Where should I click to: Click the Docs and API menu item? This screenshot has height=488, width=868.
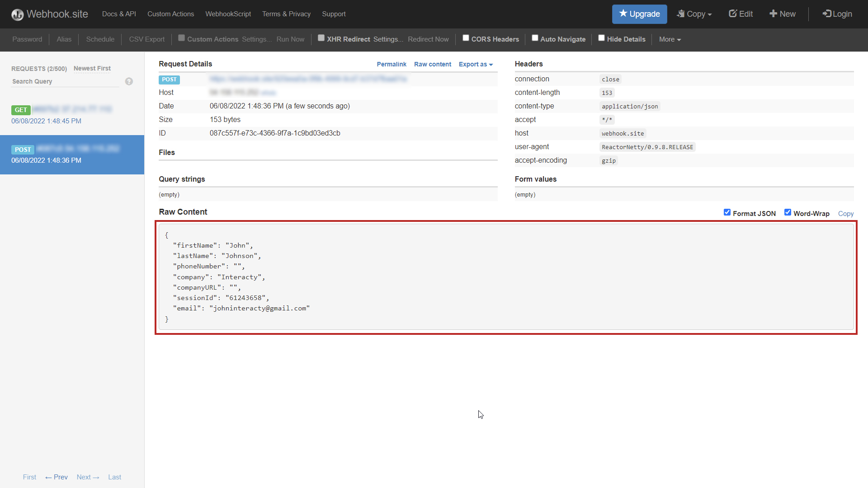tap(118, 14)
